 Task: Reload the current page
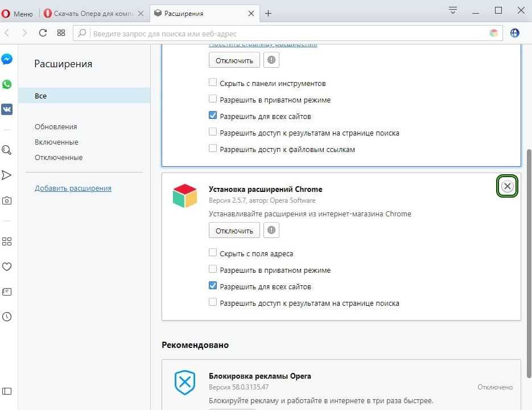pyautogui.click(x=43, y=33)
